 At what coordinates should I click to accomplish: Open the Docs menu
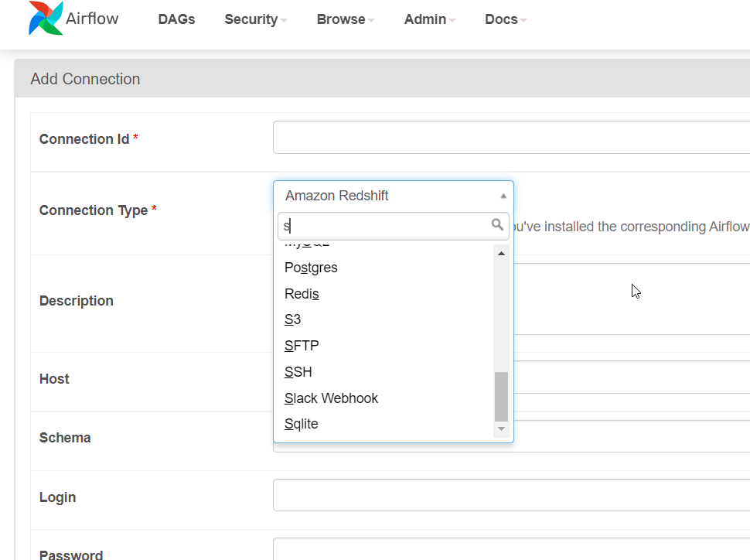coord(506,19)
